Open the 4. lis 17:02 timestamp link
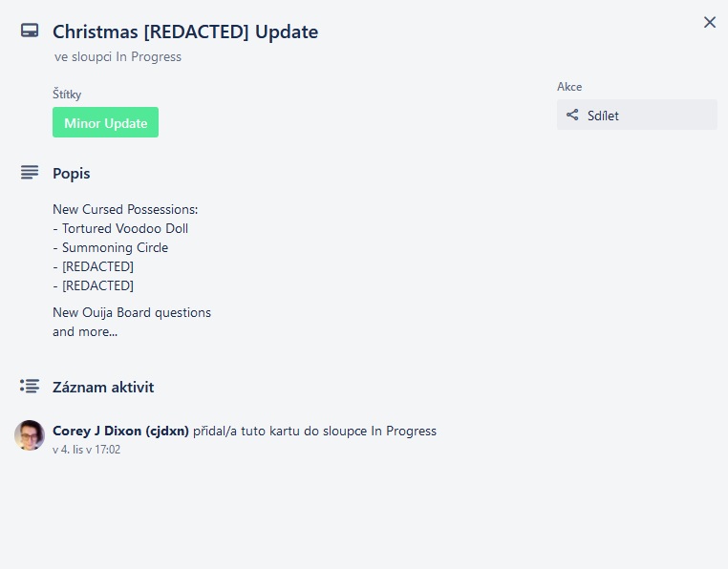This screenshot has height=569, width=728. pyautogui.click(x=86, y=450)
